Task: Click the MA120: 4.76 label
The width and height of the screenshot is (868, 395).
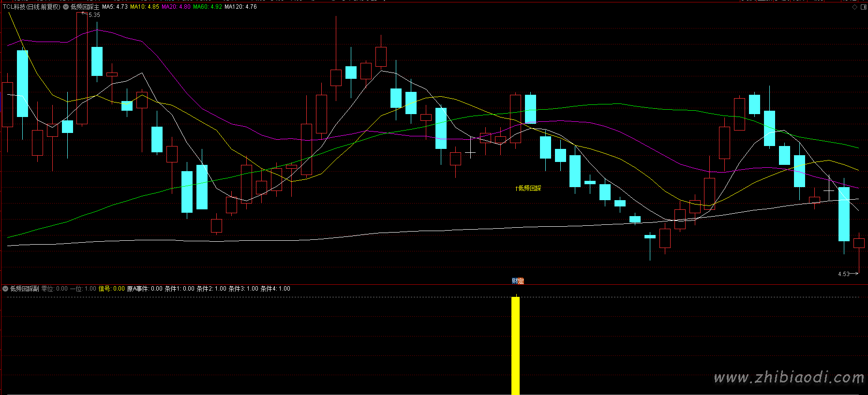Action: tap(240, 7)
